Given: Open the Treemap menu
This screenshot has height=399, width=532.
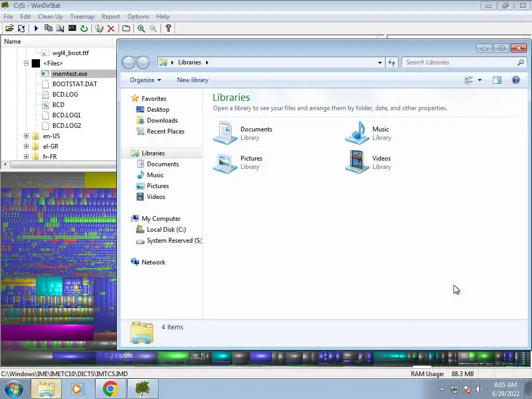Looking at the screenshot, I should coord(82,17).
